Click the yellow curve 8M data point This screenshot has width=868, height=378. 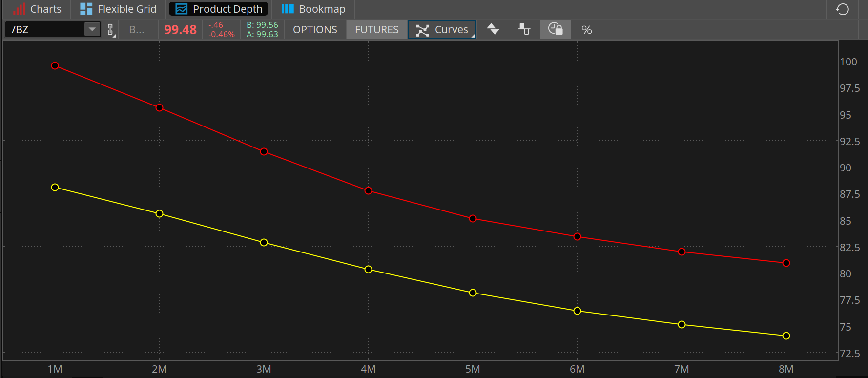[x=786, y=336]
